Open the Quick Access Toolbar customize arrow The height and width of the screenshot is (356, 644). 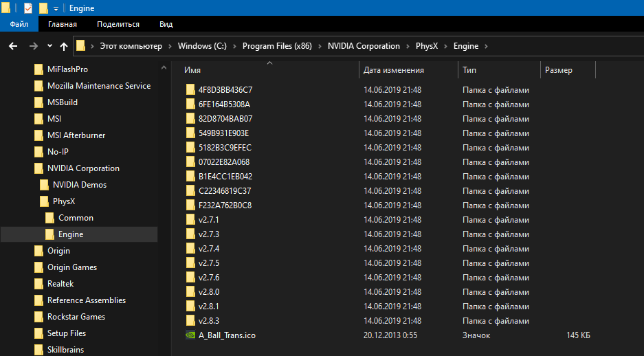[56, 9]
